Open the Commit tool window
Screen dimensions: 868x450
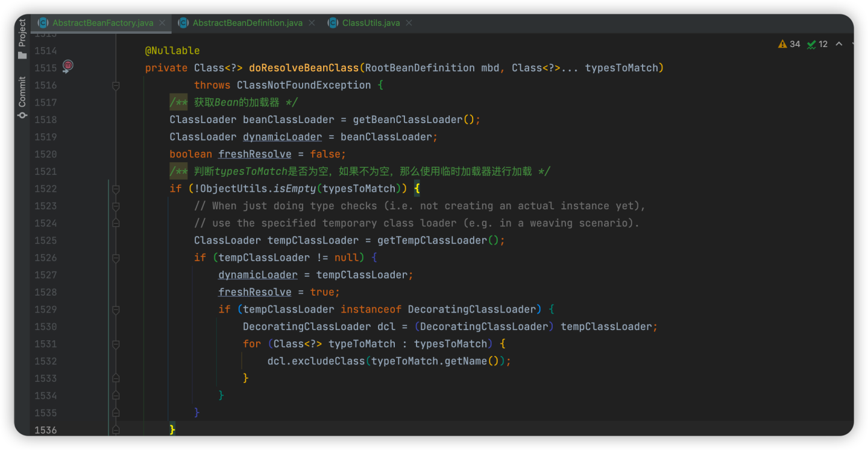point(22,97)
